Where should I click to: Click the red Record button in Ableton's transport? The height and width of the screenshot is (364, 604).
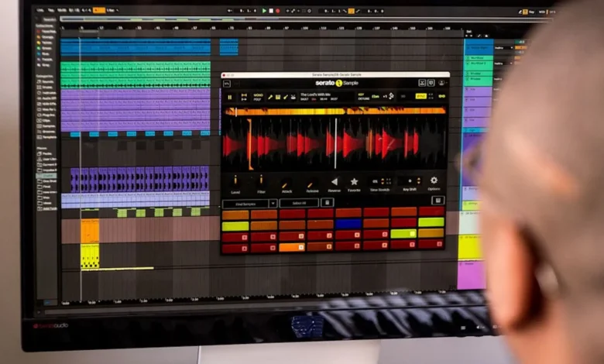pos(278,11)
